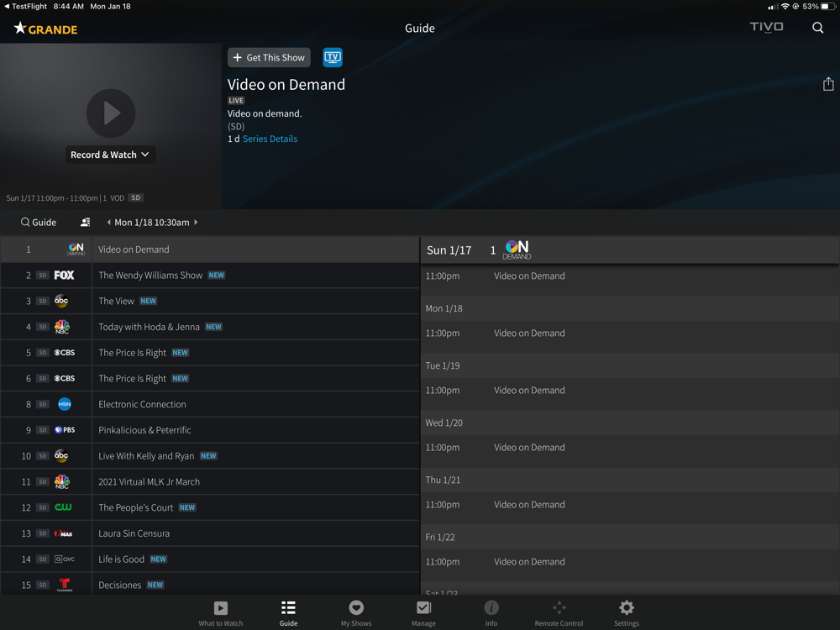Select The People's Court listing

coord(255,507)
